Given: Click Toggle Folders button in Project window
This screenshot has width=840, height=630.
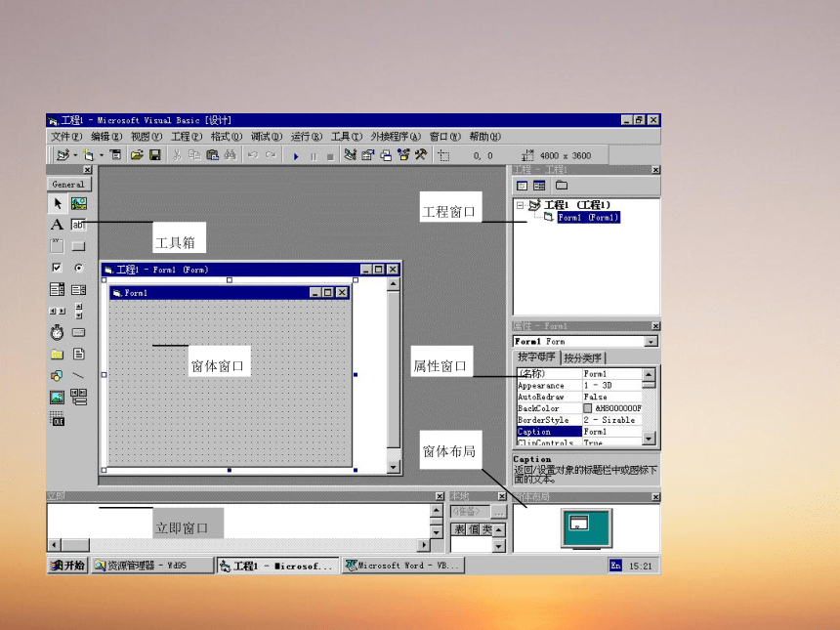Looking at the screenshot, I should [x=562, y=186].
